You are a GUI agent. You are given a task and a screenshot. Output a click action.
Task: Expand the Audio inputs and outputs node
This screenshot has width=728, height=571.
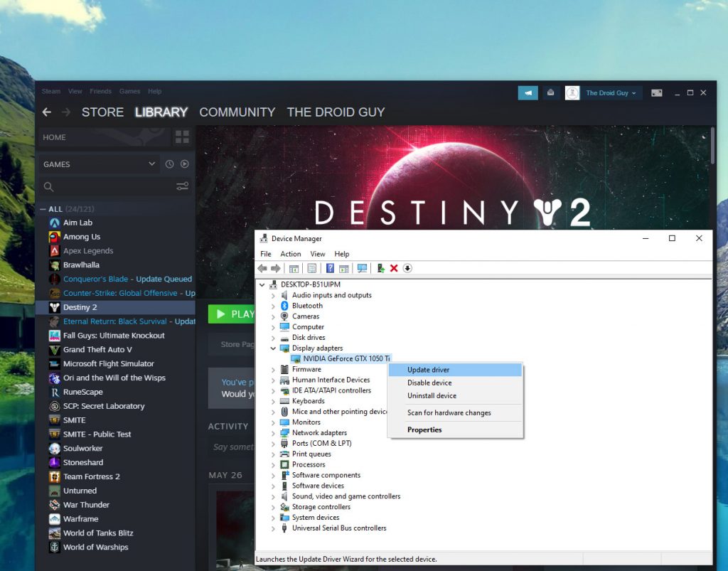(273, 295)
